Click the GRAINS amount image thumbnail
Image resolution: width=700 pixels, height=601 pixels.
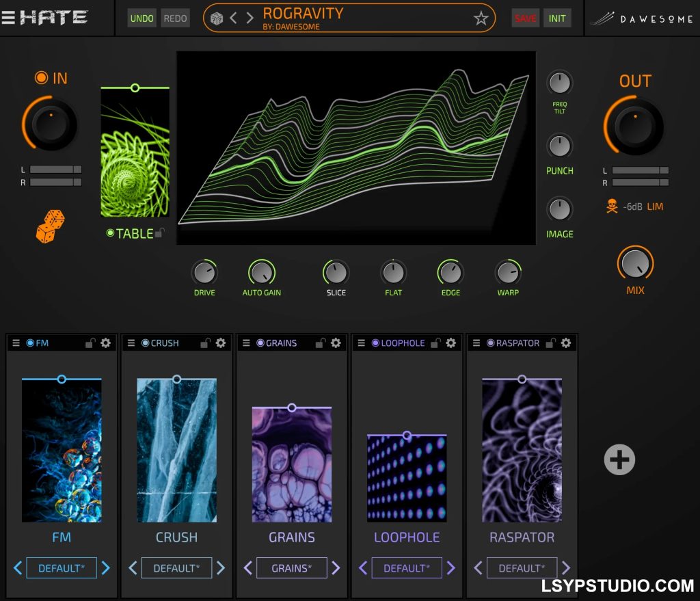click(291, 465)
